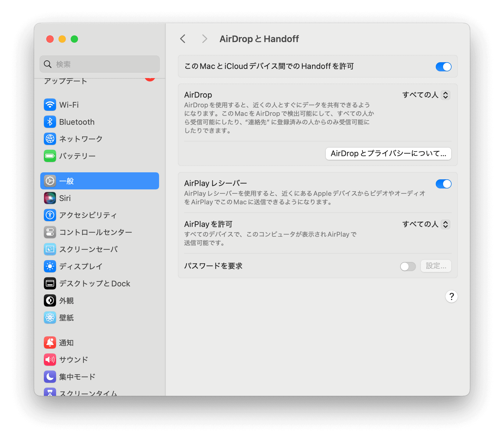This screenshot has width=504, height=441.
Task: Click the 外観 appearance icon
Action: click(x=50, y=301)
